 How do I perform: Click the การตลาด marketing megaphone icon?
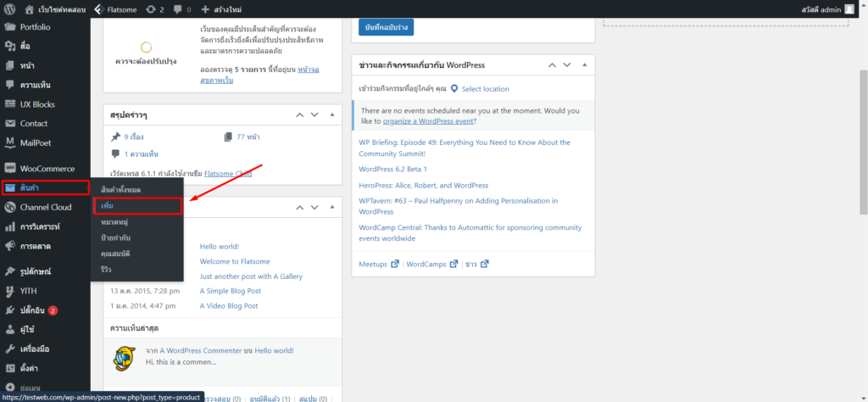point(9,246)
